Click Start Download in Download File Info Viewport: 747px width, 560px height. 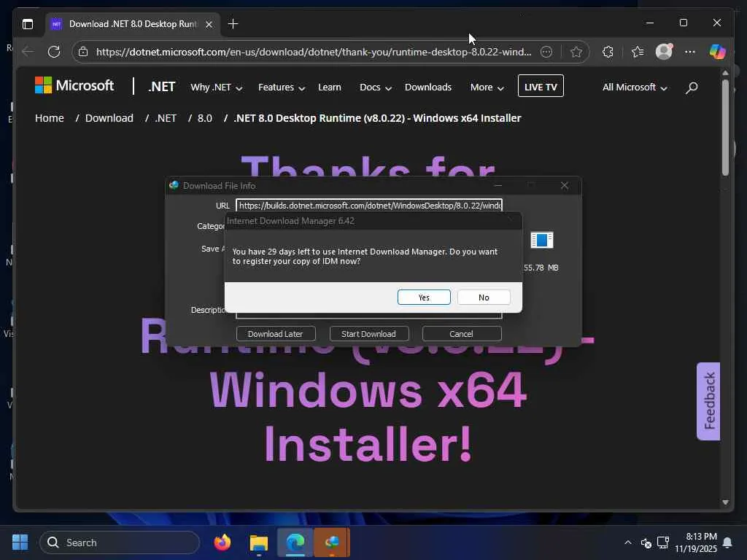368,334
